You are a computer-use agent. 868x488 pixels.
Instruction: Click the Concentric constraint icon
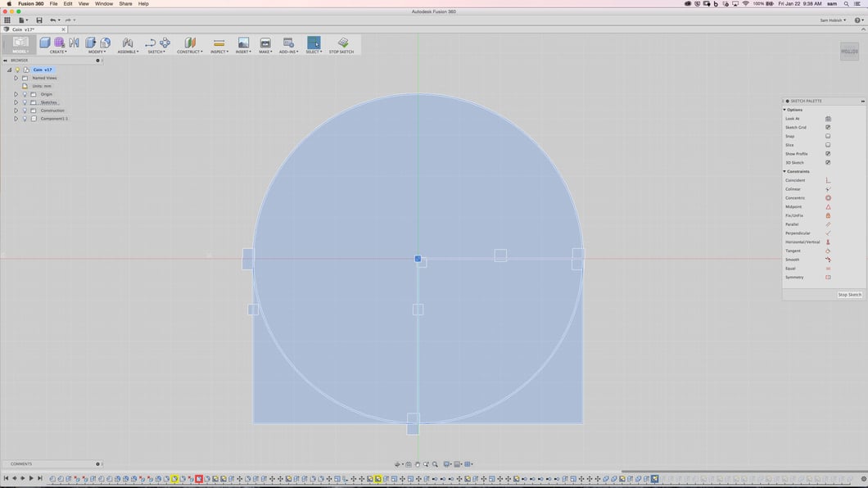pyautogui.click(x=828, y=198)
